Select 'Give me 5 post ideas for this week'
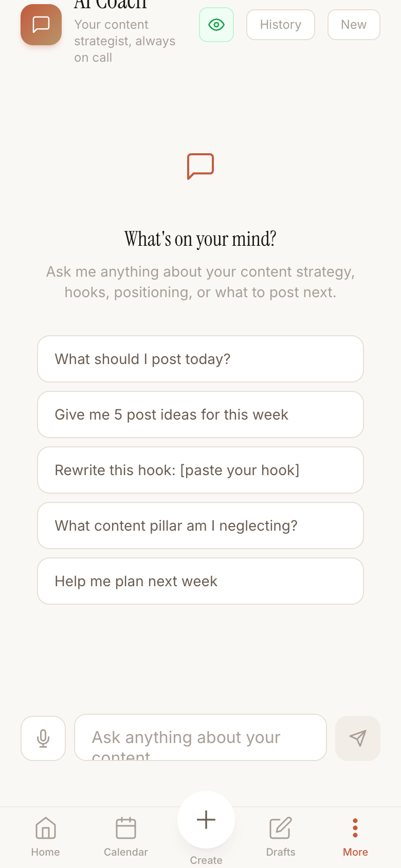 tap(200, 414)
